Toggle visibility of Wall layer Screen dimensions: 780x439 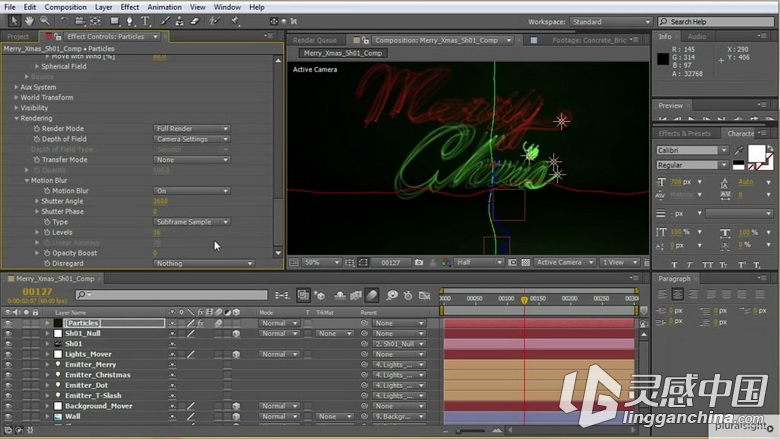8,417
